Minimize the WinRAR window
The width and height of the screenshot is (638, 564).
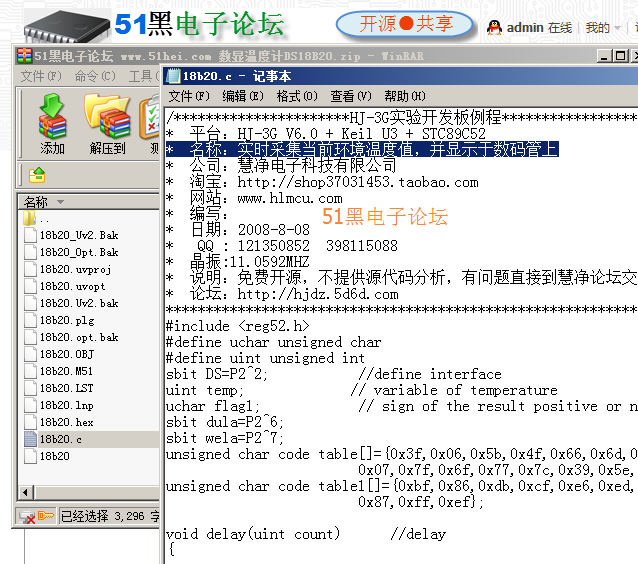(604, 56)
